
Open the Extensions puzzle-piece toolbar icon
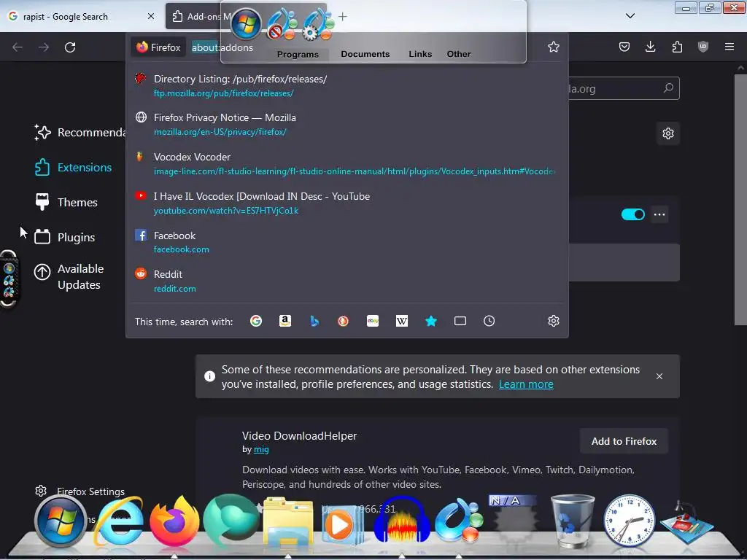(x=677, y=47)
